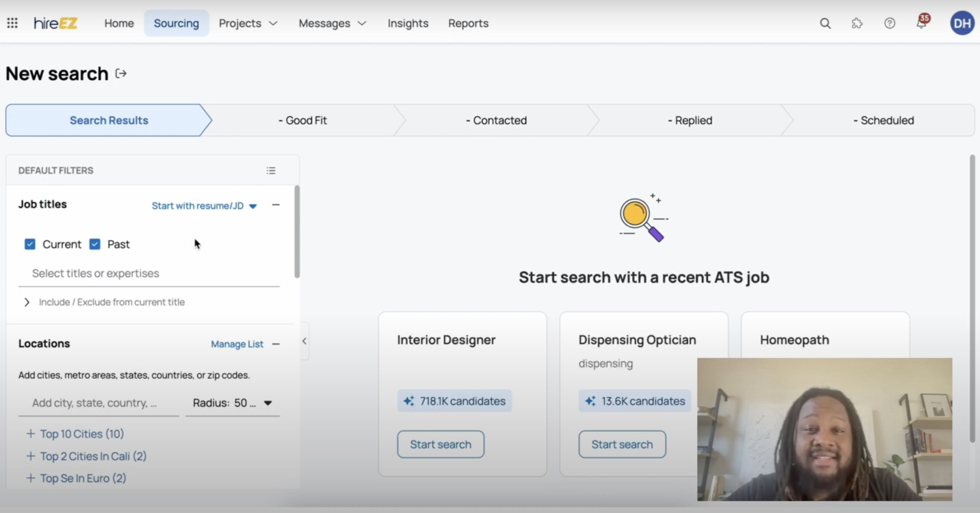
Task: Click Top 10 Cities (10) link
Action: coord(82,434)
